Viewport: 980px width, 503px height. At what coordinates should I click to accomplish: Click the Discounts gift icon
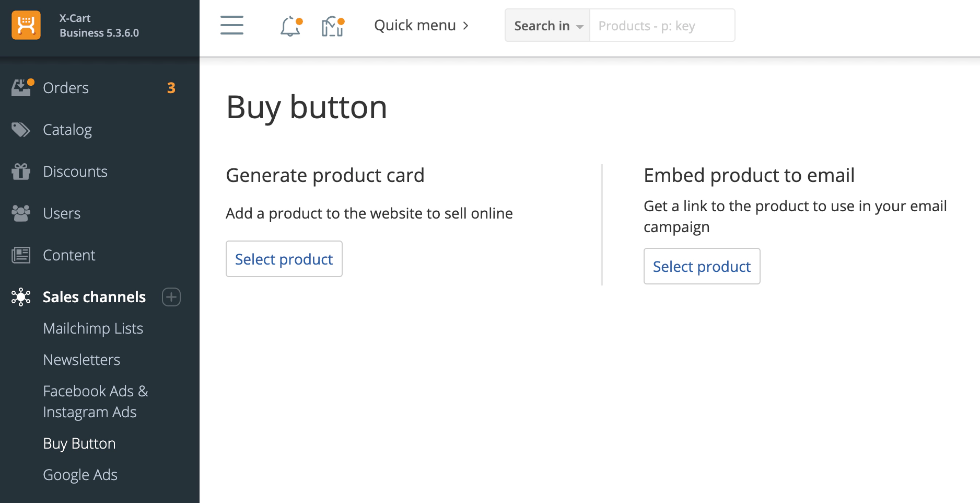point(21,172)
